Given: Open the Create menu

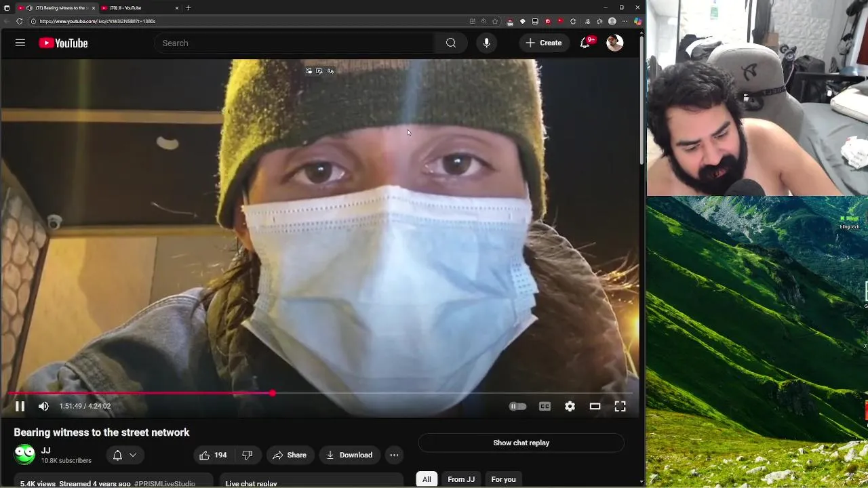Looking at the screenshot, I should [544, 43].
